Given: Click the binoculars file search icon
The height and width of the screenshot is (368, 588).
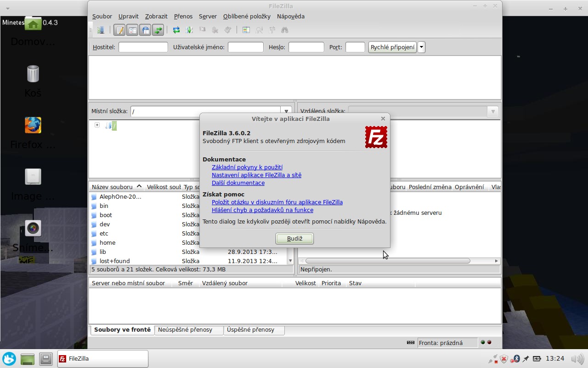Looking at the screenshot, I should click(x=285, y=30).
